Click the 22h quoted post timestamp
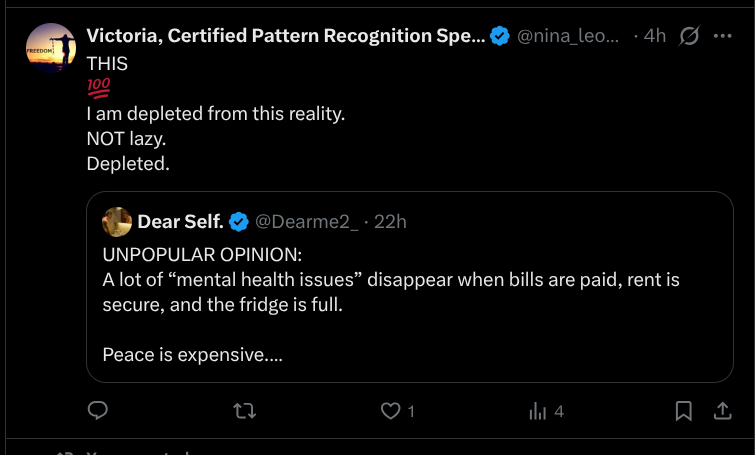 (390, 221)
